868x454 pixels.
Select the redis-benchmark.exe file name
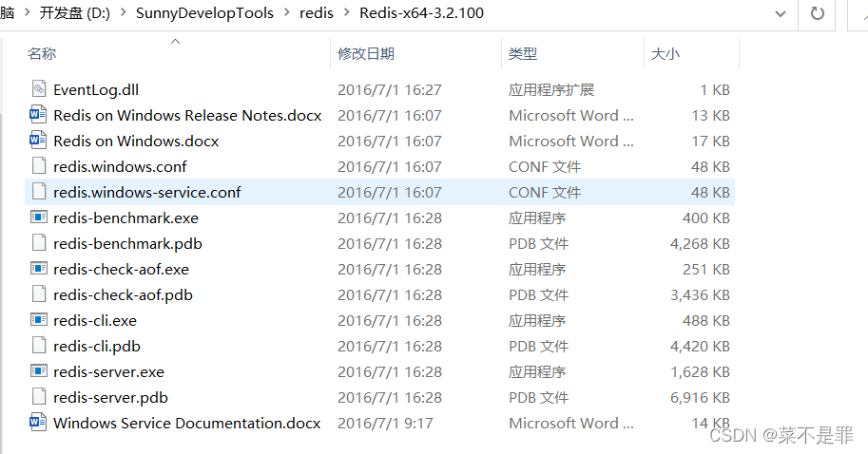click(126, 218)
